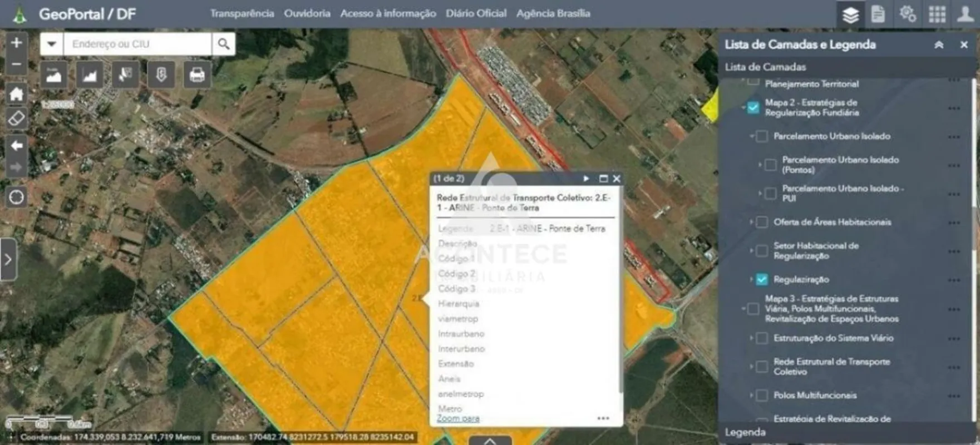Viewport: 980px width, 445px height.
Task: Go back to the previous extent arrow
Action: tap(16, 146)
